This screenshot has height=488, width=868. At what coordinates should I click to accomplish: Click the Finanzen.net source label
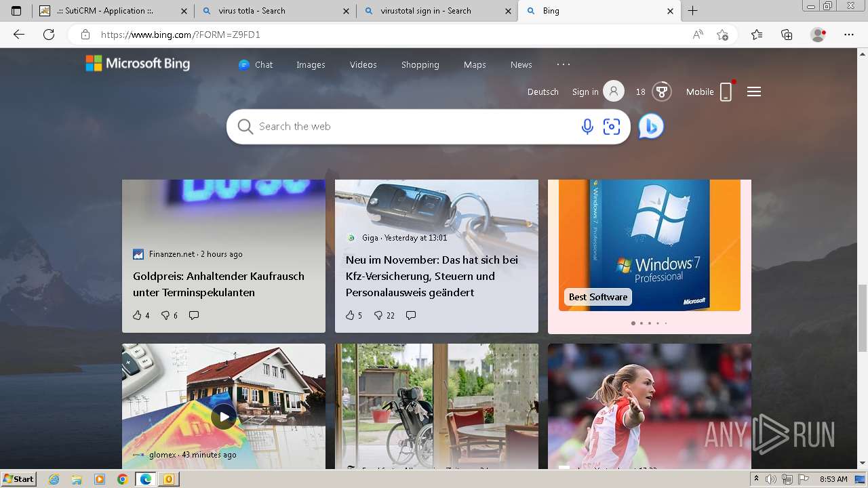coord(172,254)
